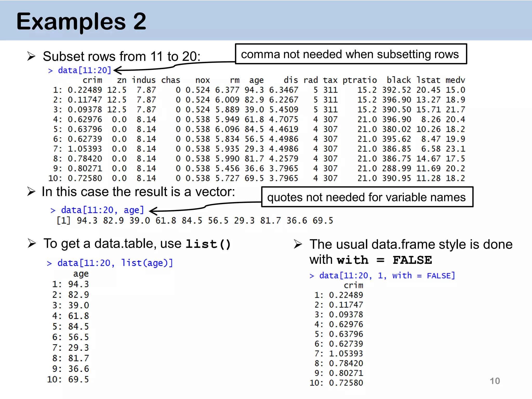Click medv value '23.1'

(x=455, y=149)
